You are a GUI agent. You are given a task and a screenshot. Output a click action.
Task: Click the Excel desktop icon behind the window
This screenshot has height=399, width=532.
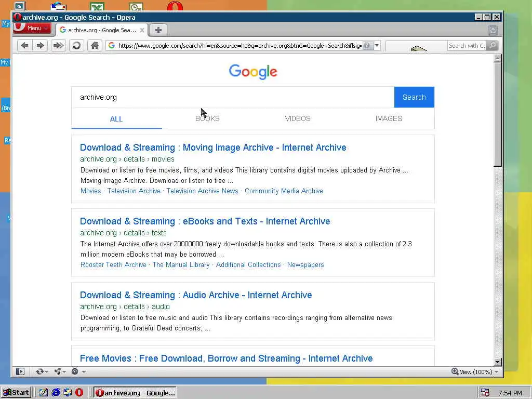click(97, 7)
